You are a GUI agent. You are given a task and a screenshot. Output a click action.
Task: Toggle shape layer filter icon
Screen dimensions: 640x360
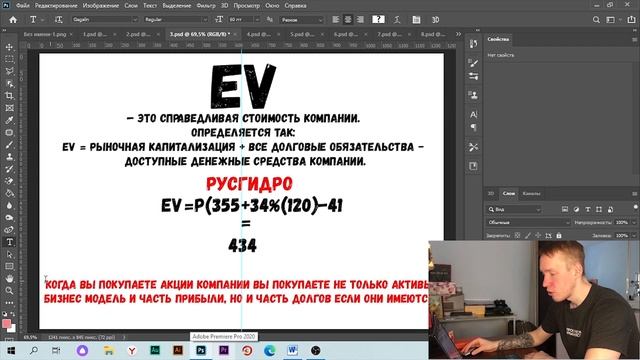(599, 209)
